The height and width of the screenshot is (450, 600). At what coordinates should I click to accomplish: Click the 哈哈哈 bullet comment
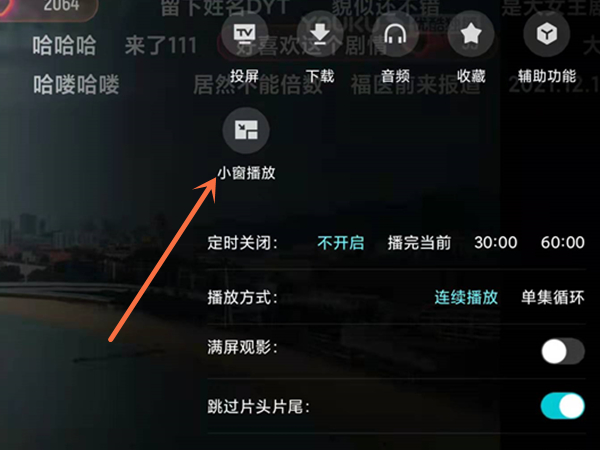click(x=64, y=46)
